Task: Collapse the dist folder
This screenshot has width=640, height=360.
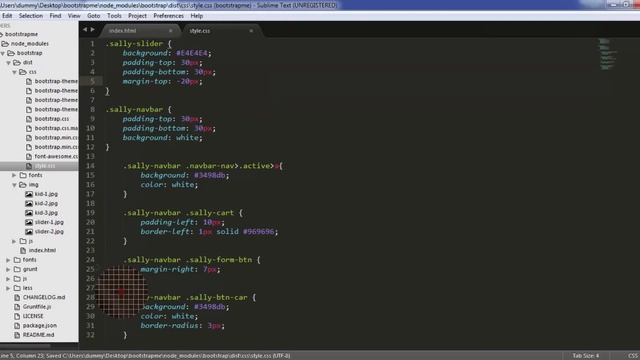Action: [x=9, y=62]
